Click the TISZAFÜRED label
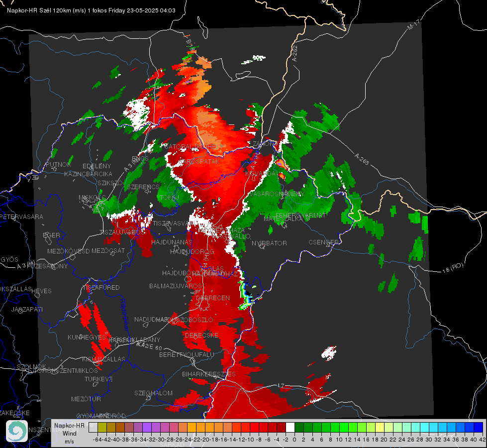The image size is (487, 448). [x=101, y=288]
